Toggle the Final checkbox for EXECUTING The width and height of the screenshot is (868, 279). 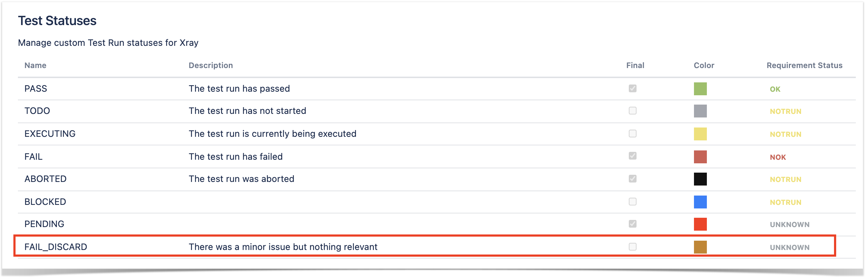633,134
